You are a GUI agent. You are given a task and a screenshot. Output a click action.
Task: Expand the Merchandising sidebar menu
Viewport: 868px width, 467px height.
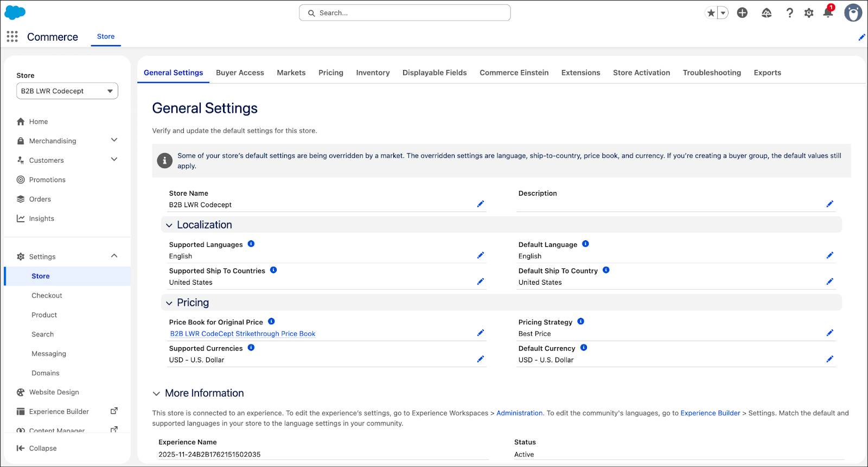[x=114, y=140]
